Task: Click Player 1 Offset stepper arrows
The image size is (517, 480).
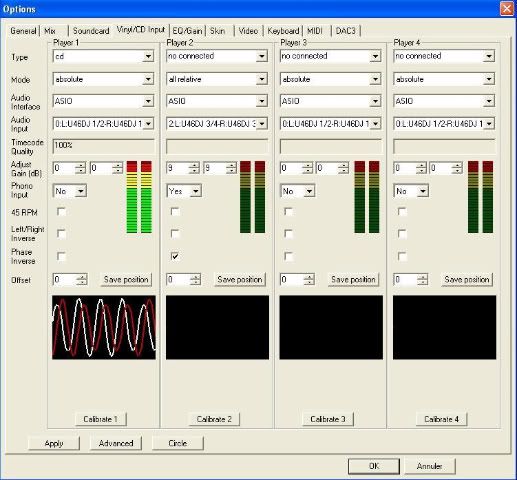Action: coord(82,279)
